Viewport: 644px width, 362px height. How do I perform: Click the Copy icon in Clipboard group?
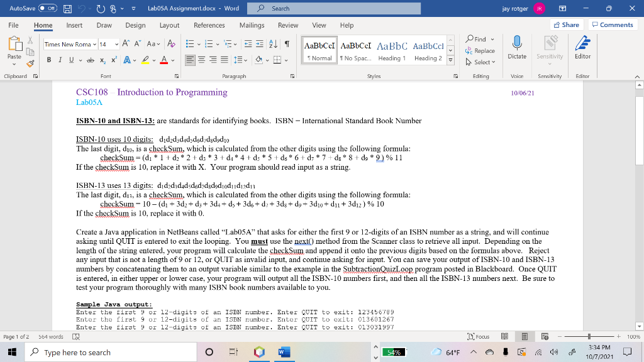click(x=30, y=52)
